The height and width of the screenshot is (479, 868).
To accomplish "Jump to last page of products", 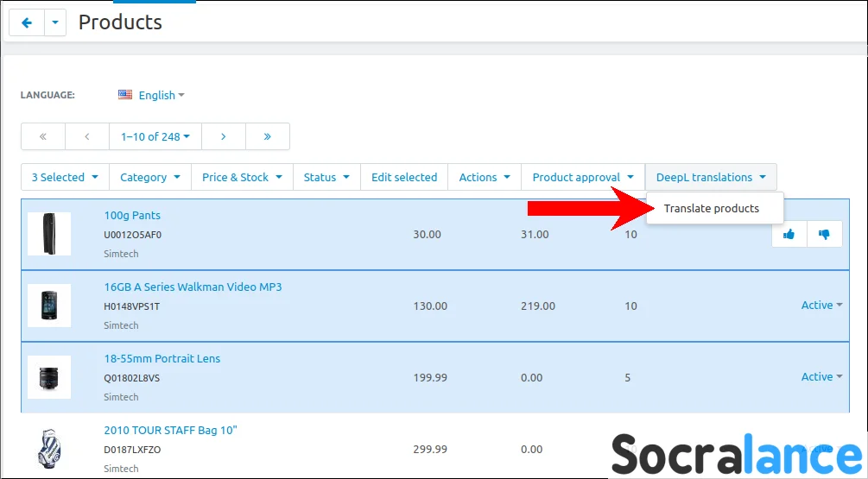I will click(268, 136).
